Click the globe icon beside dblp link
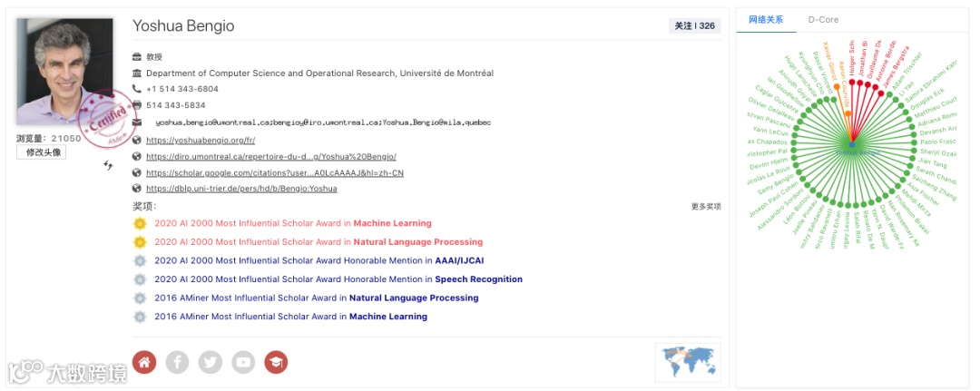The width and height of the screenshot is (980, 391). coord(137,189)
